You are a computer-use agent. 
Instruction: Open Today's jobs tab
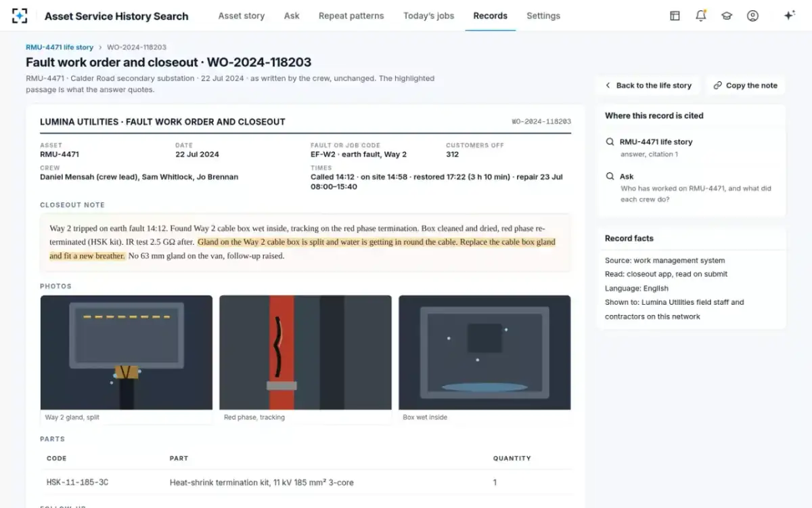(429, 16)
